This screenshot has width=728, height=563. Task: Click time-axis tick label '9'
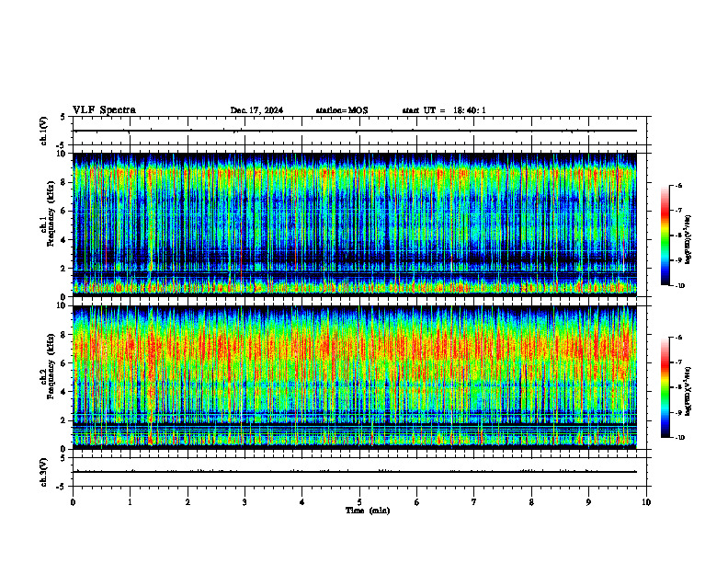click(x=588, y=502)
